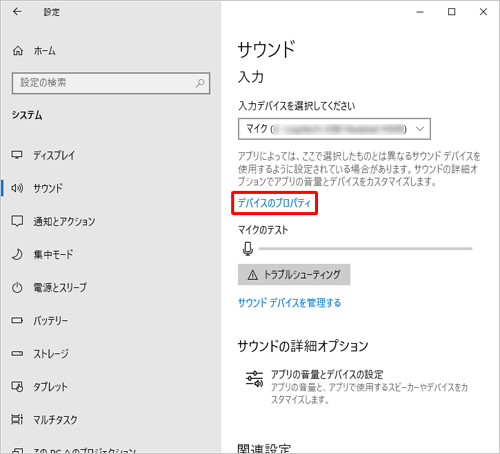Click the mixer icon beside アプリの音量とデバイスの設定
Image resolution: width=500 pixels, height=454 pixels.
pos(255,379)
